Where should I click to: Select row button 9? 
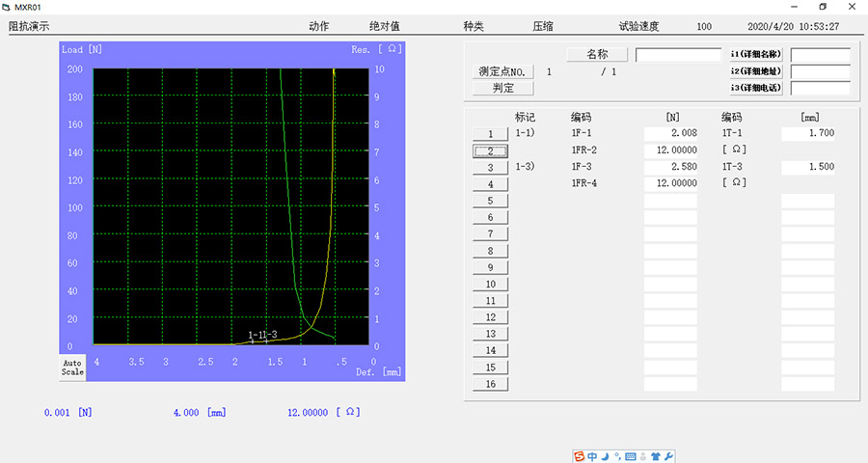click(x=491, y=267)
